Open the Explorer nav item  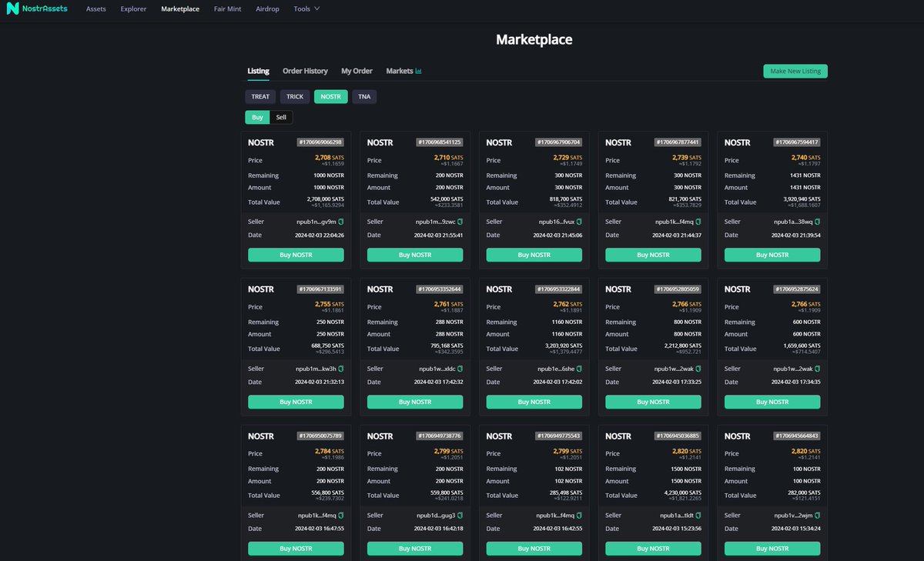tap(134, 9)
